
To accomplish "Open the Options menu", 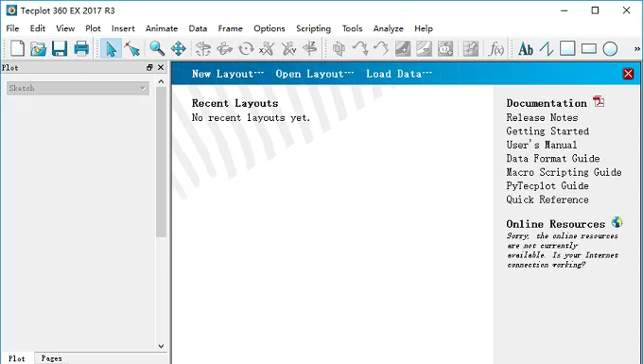I will pos(269,28).
